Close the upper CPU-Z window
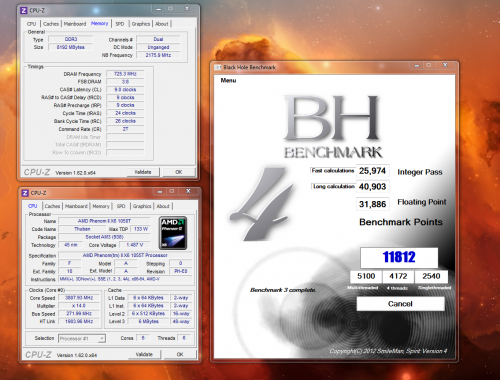 point(187,8)
